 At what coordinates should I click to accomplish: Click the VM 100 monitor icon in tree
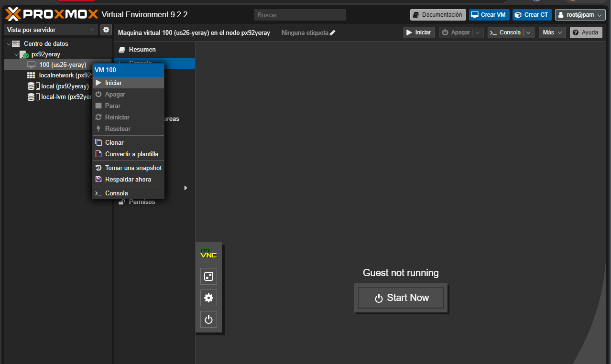32,65
